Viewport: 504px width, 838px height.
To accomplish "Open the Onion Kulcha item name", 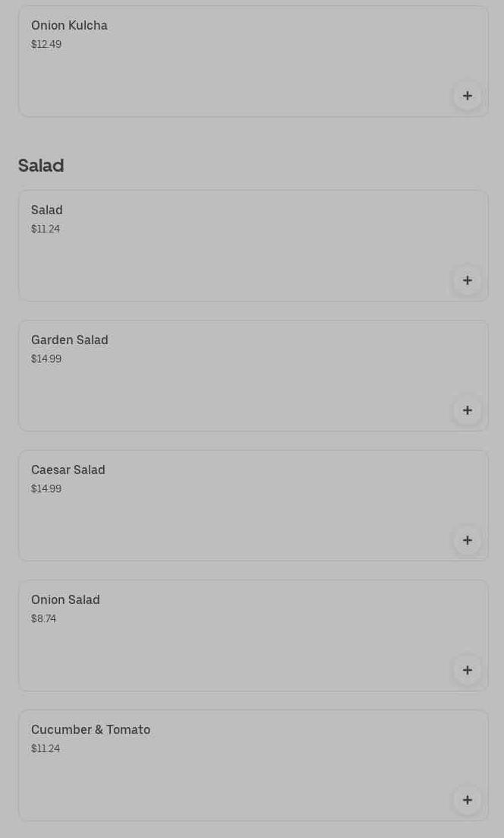I will coord(69,26).
